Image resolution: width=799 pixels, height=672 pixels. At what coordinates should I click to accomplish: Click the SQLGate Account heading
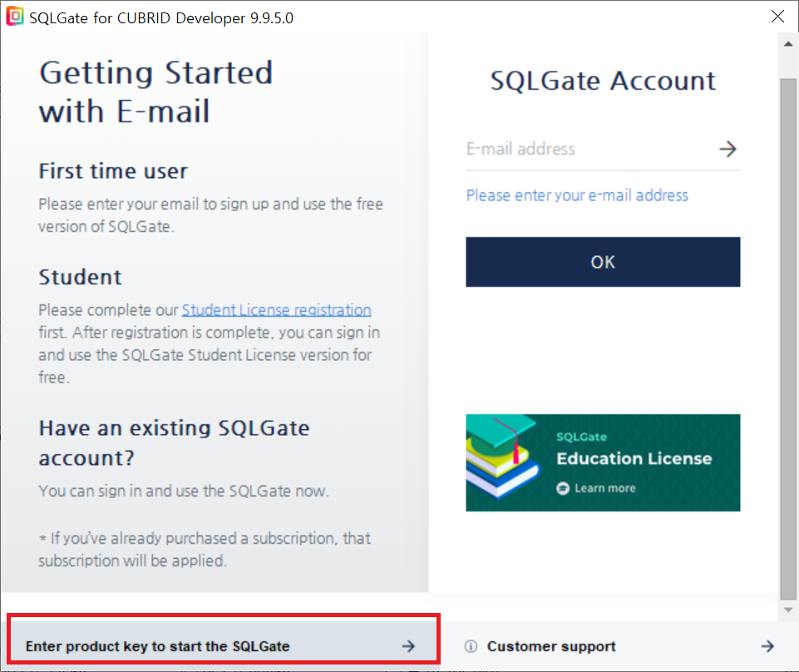point(603,81)
